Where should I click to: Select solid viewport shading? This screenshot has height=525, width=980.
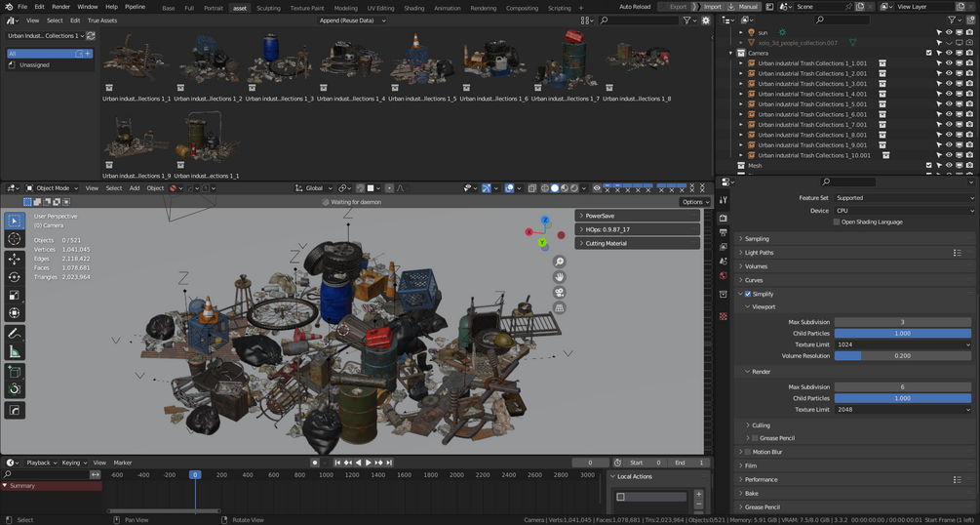[x=555, y=187]
